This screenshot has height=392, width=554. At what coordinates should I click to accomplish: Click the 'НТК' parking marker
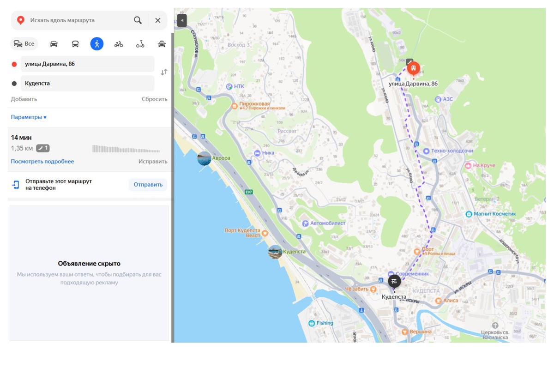coord(229,86)
